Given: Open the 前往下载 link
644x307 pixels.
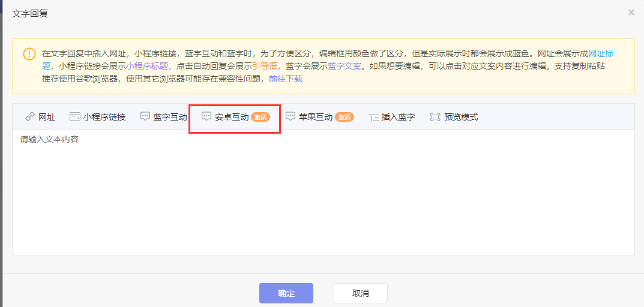Looking at the screenshot, I should coord(286,79).
